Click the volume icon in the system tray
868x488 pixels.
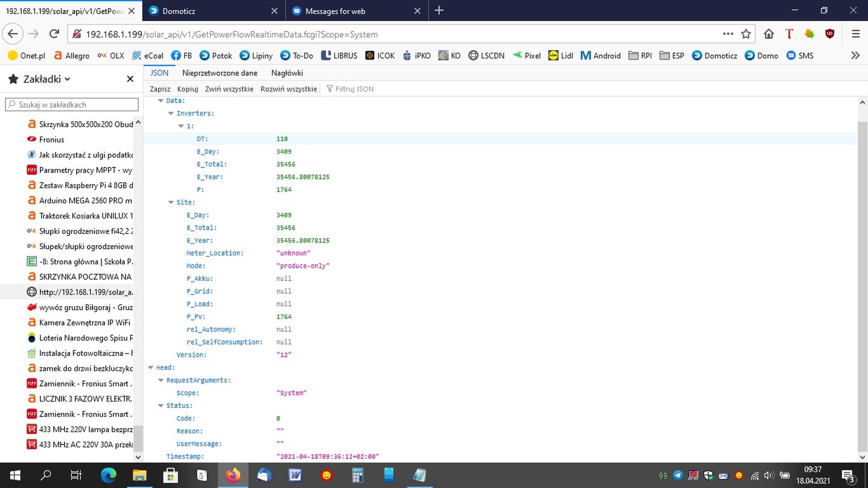click(x=769, y=475)
